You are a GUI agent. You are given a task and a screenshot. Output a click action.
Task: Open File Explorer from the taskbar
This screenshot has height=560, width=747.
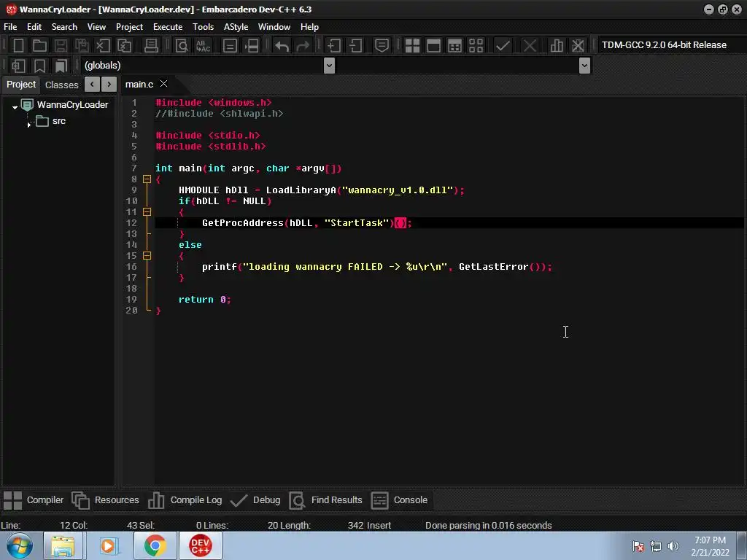[63, 545]
